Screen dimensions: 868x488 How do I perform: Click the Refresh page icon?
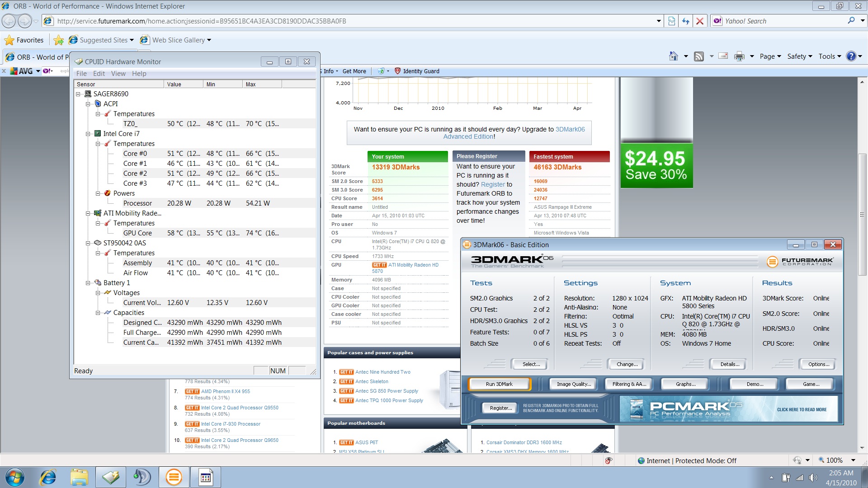pyautogui.click(x=686, y=21)
